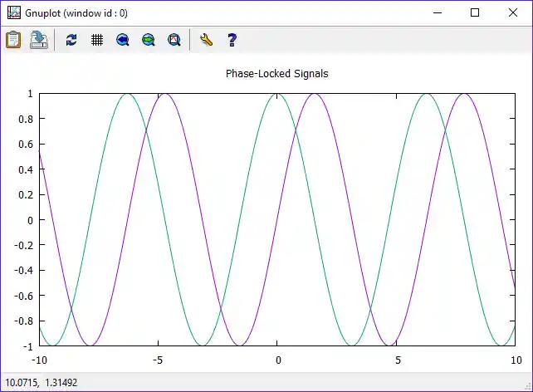Apply the previous zoom settings
This screenshot has width=533, height=392.
point(123,39)
